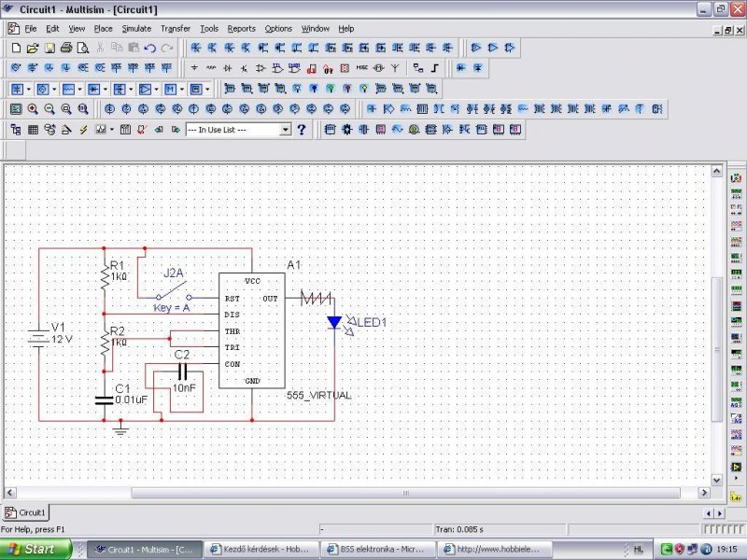Expand miscellaneous M family dropdown arrow

click(181, 89)
